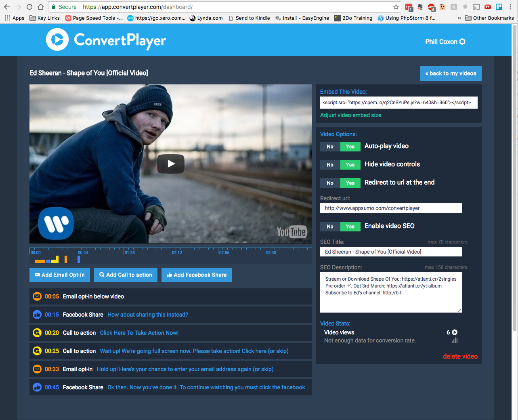Go back to my videos
The width and height of the screenshot is (518, 420).
[x=451, y=73]
